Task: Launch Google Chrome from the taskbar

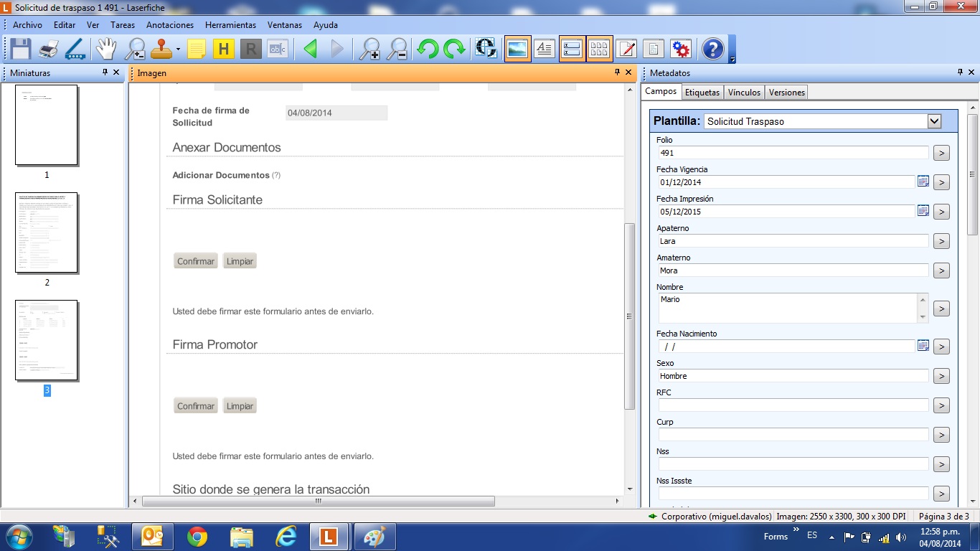Action: click(x=197, y=537)
